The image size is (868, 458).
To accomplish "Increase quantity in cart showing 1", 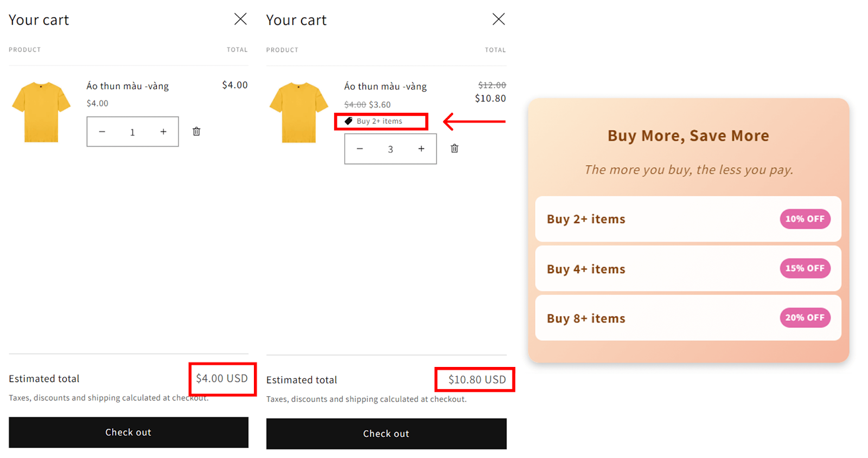I will click(163, 132).
